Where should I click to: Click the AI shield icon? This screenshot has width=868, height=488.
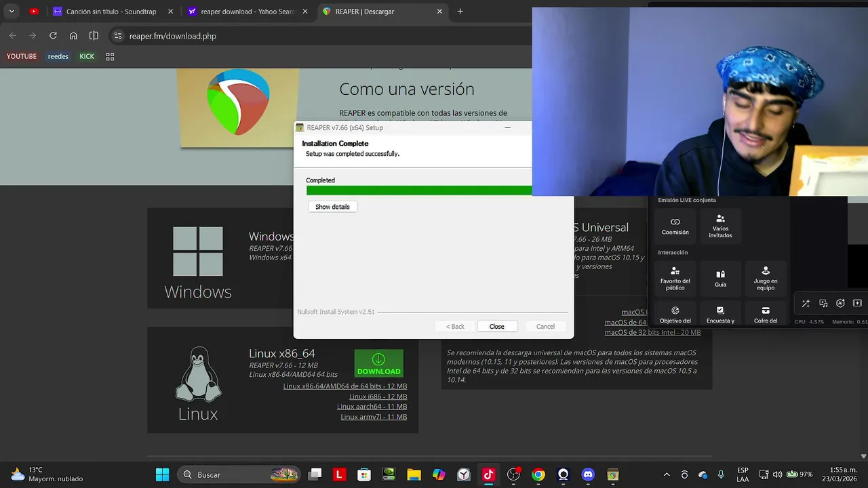(840, 304)
